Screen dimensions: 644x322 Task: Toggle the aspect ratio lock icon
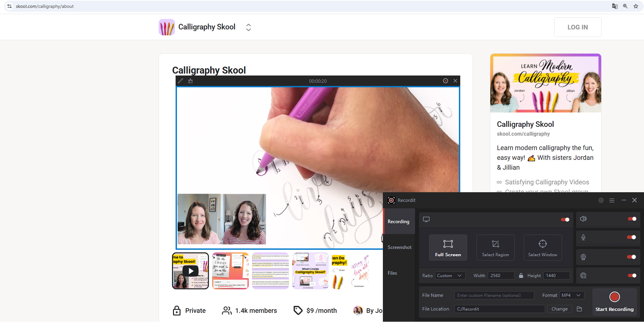[x=521, y=276]
